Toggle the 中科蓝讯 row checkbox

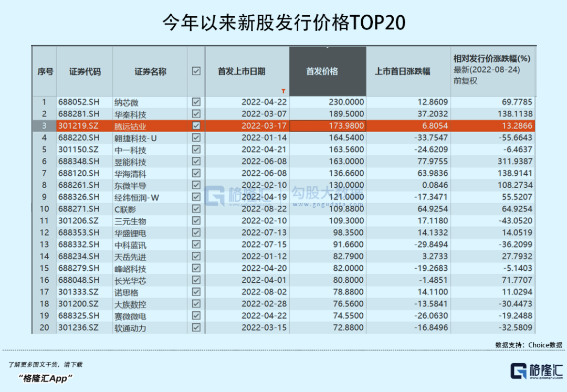[196, 244]
